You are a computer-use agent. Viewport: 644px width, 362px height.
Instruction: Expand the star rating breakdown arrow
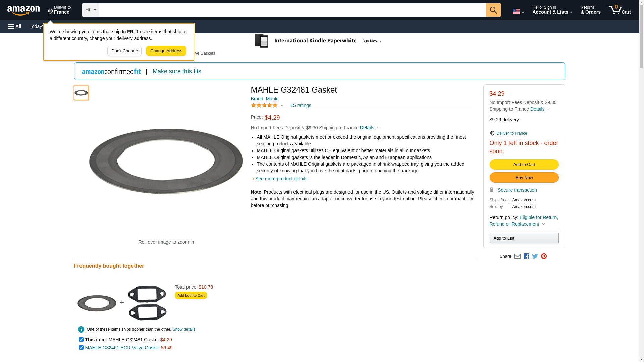tap(282, 105)
